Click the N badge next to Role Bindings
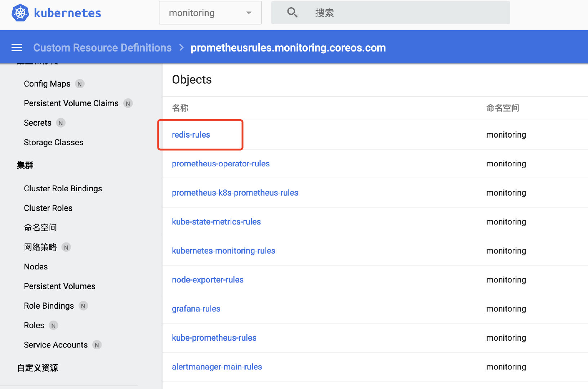 pyautogui.click(x=83, y=305)
